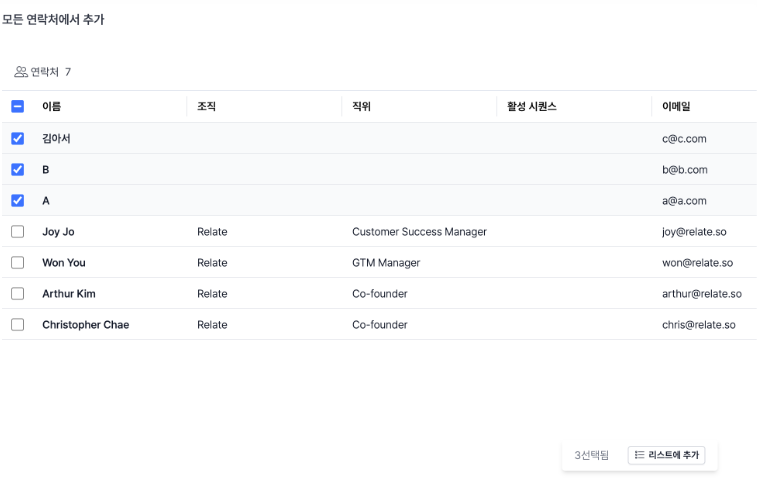This screenshot has height=480, width=757.
Task: Click the 이메일 column header
Action: click(676, 106)
